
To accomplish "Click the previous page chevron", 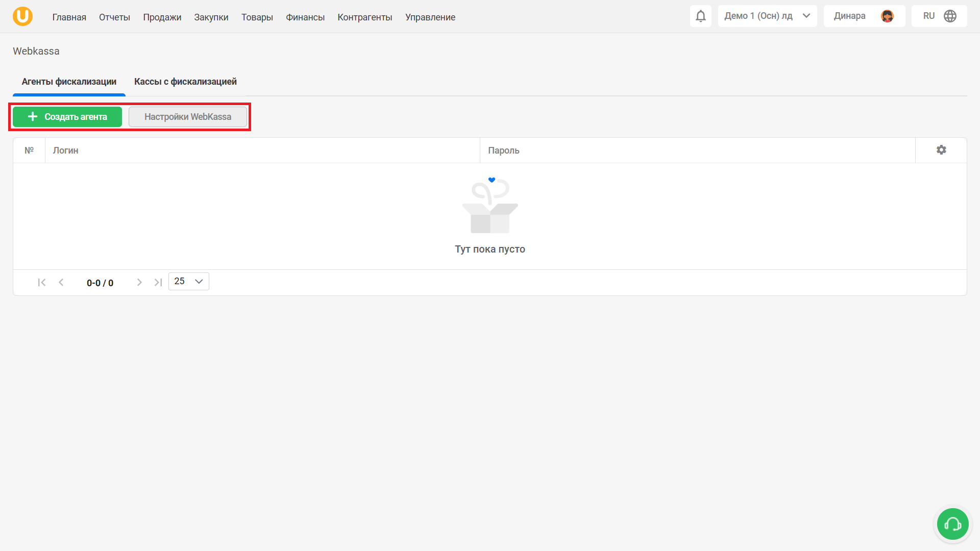I will tap(61, 282).
